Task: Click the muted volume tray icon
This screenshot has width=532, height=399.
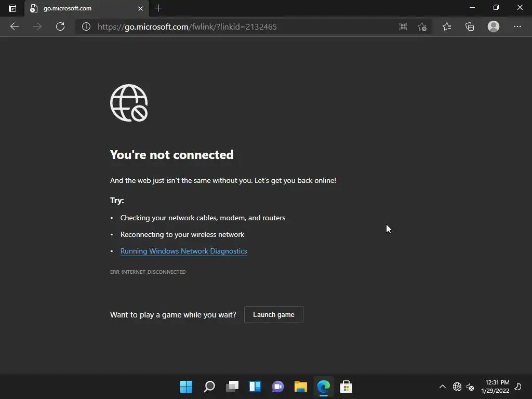Action: point(470,387)
